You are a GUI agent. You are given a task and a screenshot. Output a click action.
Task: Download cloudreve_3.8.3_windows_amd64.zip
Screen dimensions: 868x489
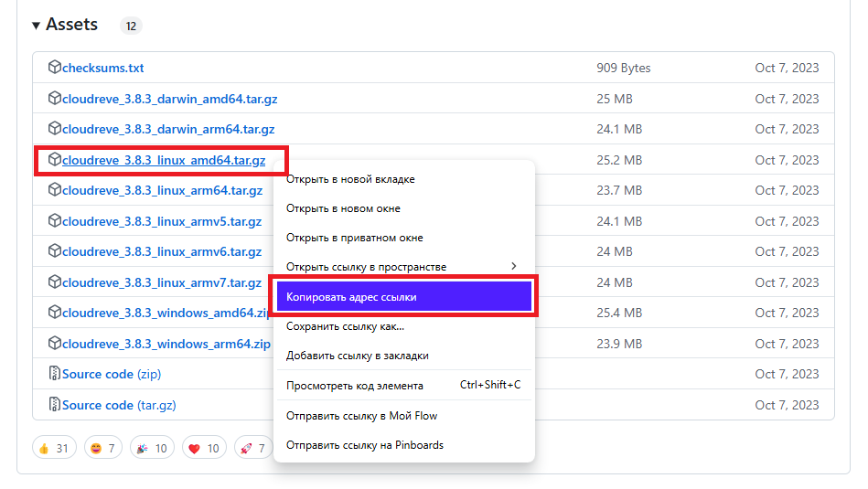point(166,314)
